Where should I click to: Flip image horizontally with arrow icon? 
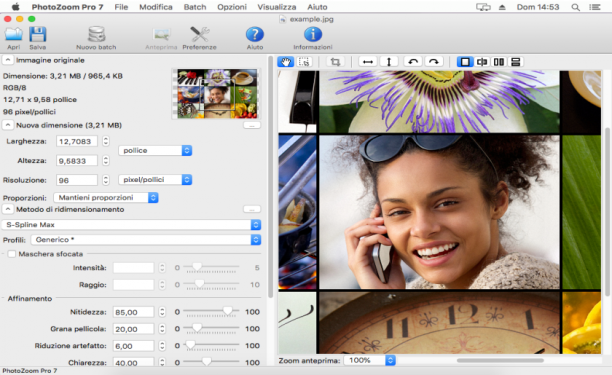tap(368, 62)
